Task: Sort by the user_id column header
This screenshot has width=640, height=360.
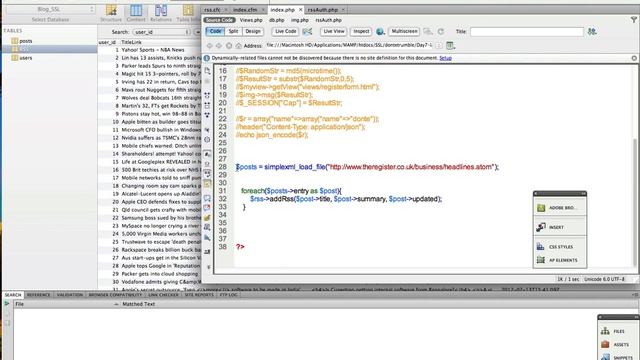Action: pyautogui.click(x=108, y=42)
